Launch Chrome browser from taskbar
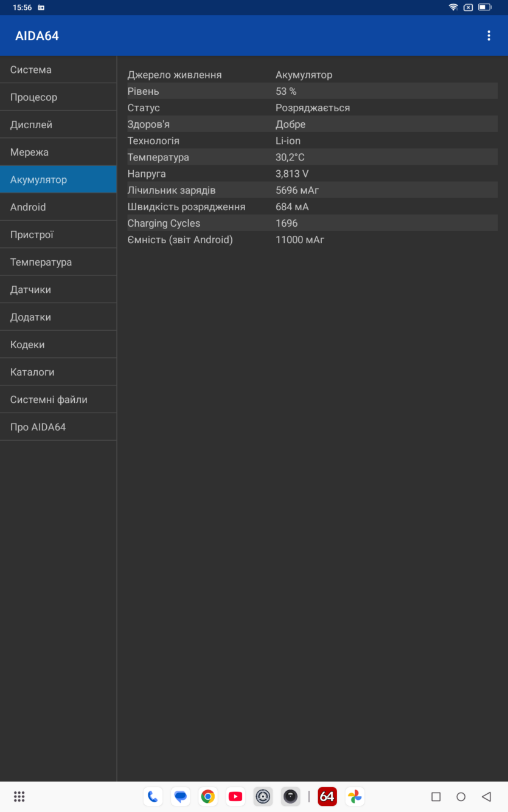Image resolution: width=508 pixels, height=812 pixels. pos(208,797)
